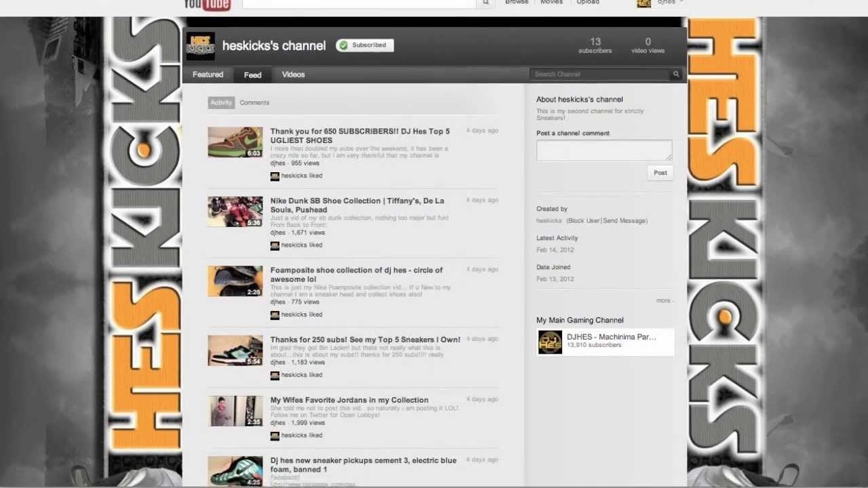Screen dimensions: 868x488
Task: Open 'Foamposite shoe collection of dj hes' title
Action: coord(356,274)
